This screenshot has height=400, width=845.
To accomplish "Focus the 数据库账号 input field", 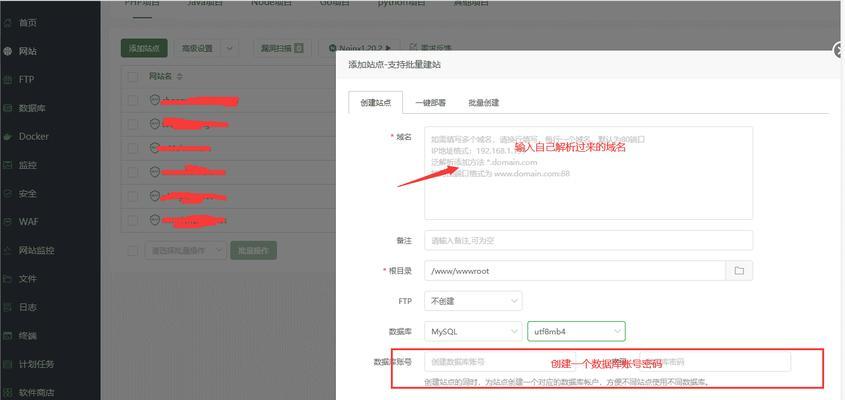I will (x=500, y=362).
